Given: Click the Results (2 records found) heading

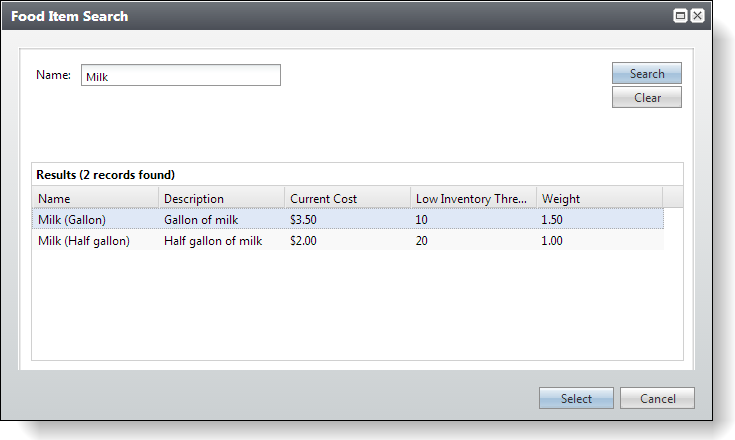Looking at the screenshot, I should pyautogui.click(x=105, y=175).
